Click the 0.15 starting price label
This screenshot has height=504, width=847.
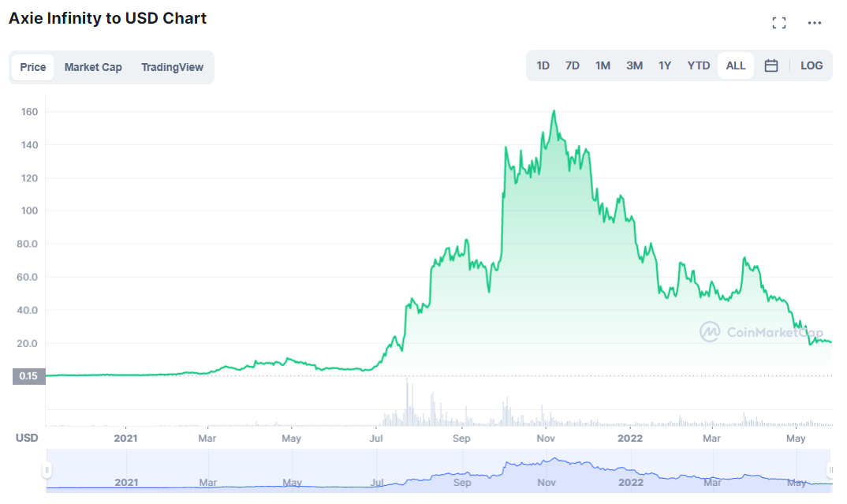28,376
